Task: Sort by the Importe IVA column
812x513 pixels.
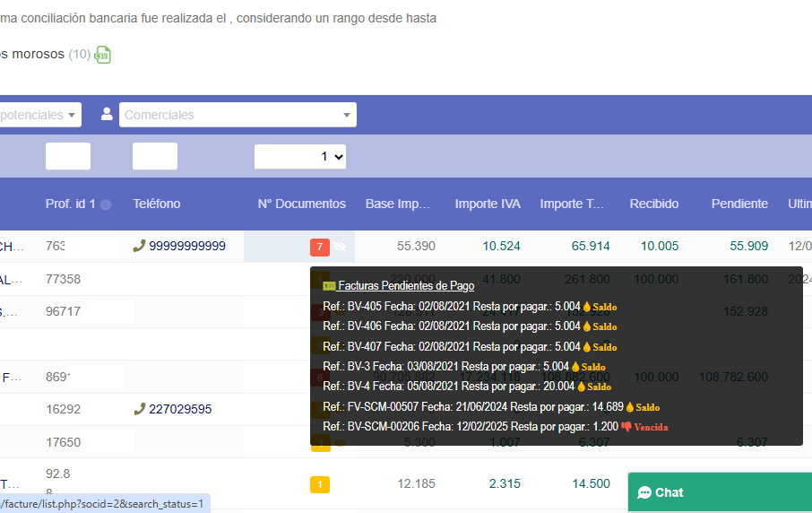Action: point(488,204)
